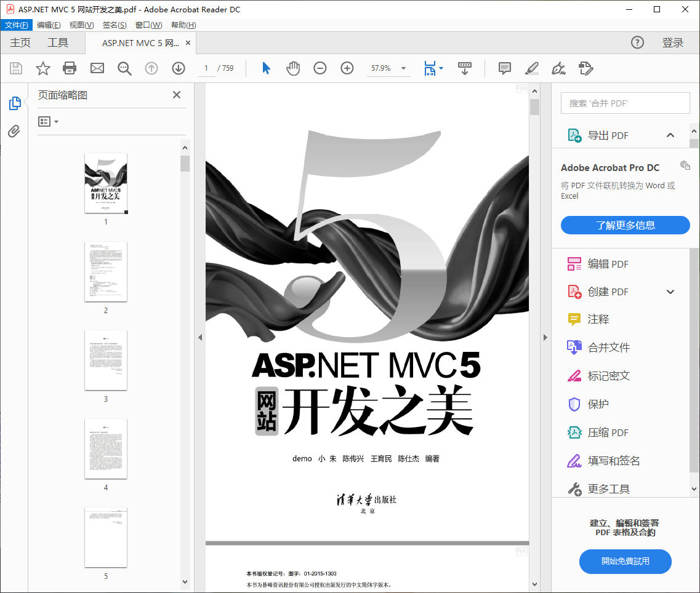The height and width of the screenshot is (593, 700).
Task: Open the zoom level 57.9% dropdown
Action: [x=404, y=68]
